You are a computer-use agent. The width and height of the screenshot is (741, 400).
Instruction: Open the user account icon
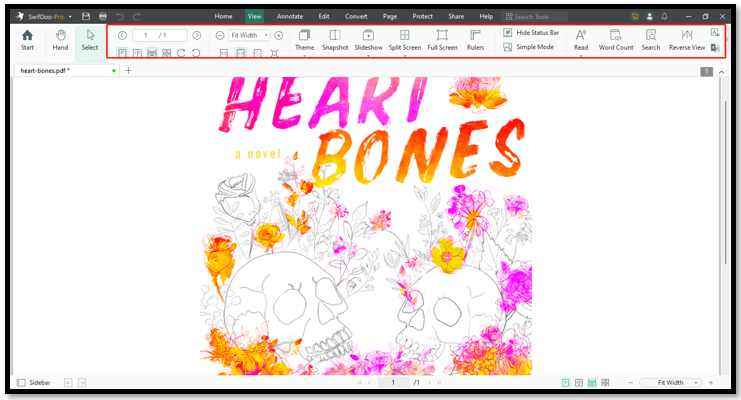649,16
